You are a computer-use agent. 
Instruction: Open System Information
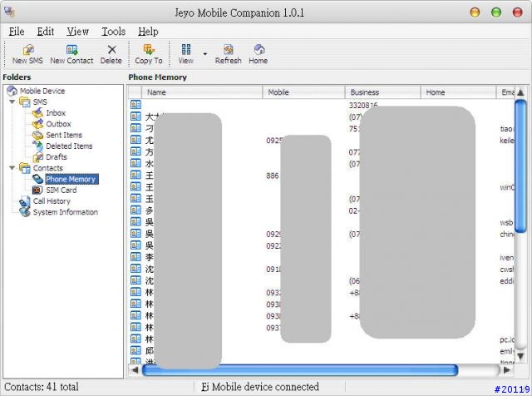(x=66, y=212)
